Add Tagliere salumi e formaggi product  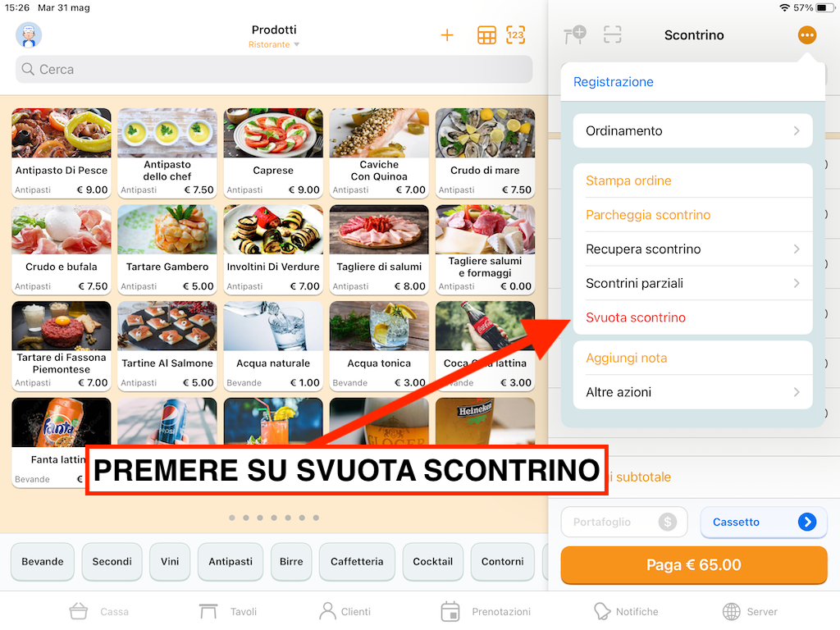point(485,249)
